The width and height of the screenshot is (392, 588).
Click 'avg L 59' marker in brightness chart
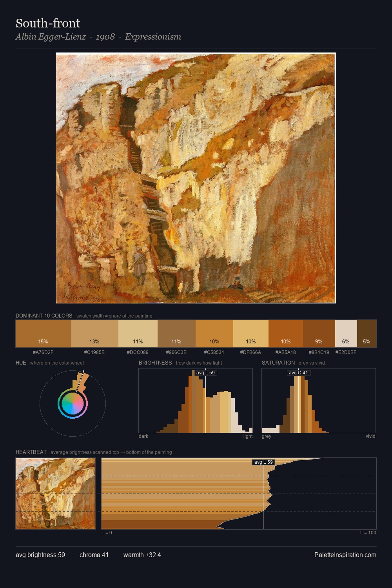click(205, 373)
